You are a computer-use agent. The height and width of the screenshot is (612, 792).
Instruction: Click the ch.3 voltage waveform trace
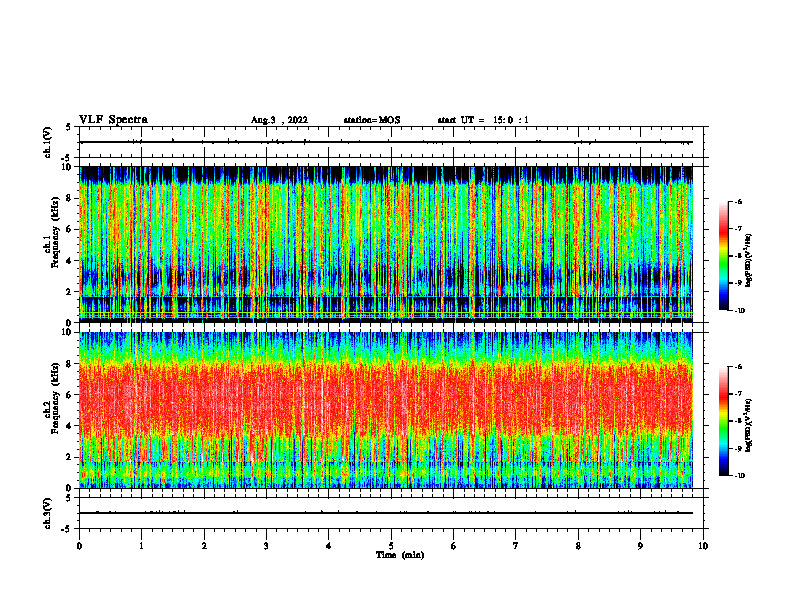[386, 513]
